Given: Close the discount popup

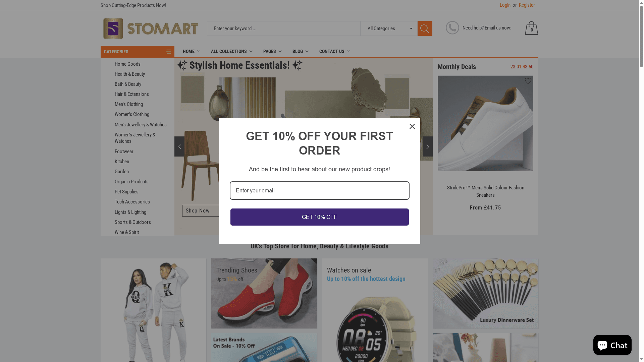Looking at the screenshot, I should point(412,126).
